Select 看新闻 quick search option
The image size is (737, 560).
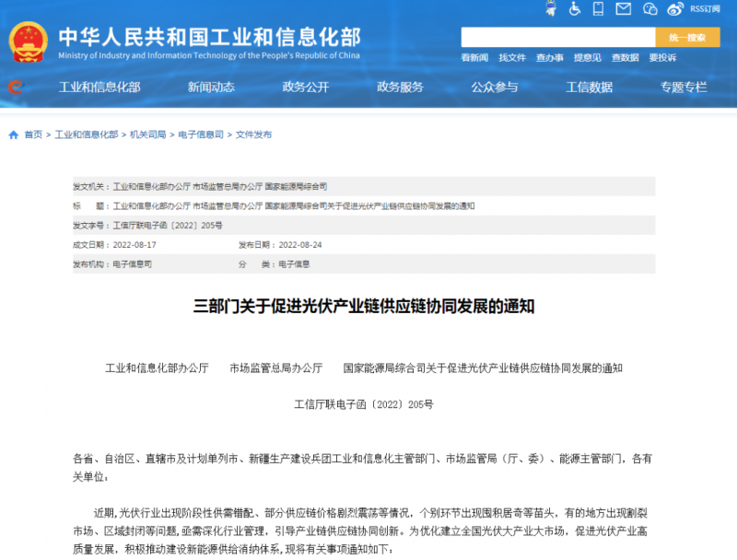[474, 58]
